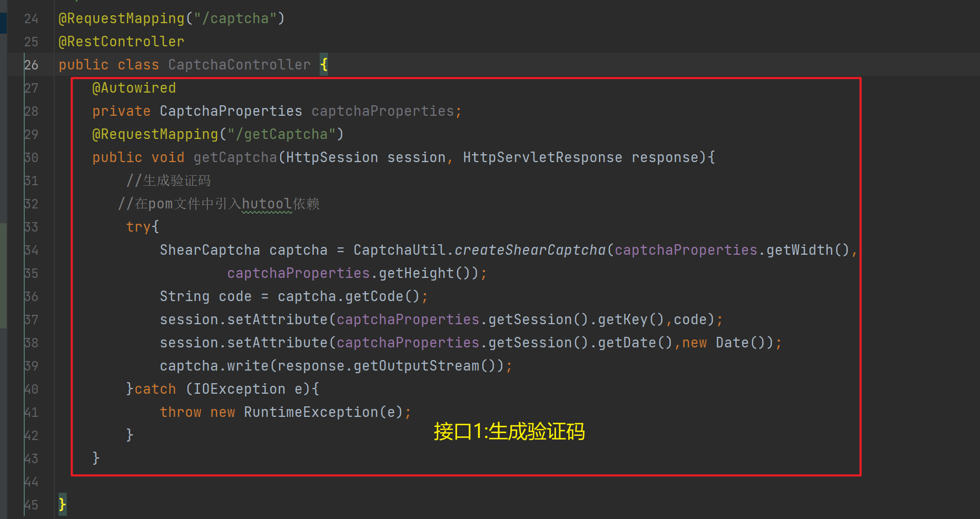Click the @RestController annotation
The width and height of the screenshot is (980, 519).
click(122, 42)
